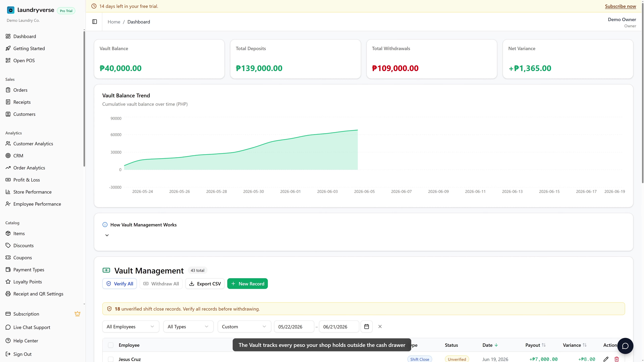Viewport: 644px width, 362px height.
Task: Click the Shift Close type badge
Action: 419,359
